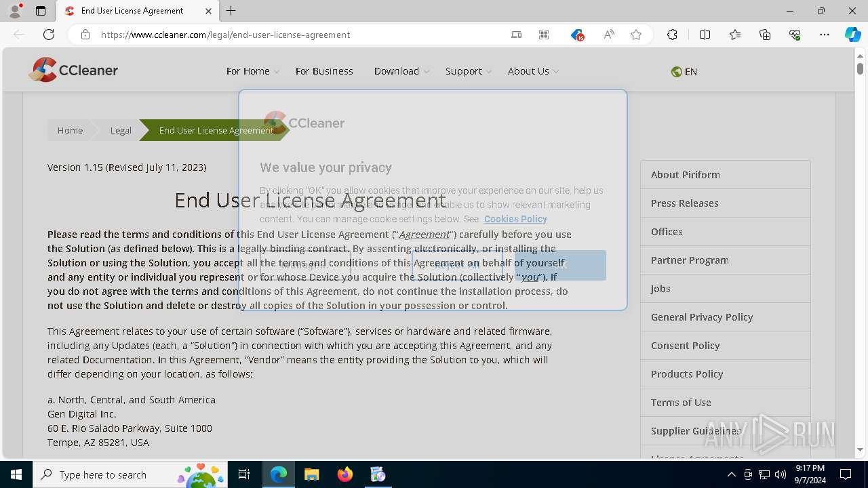The height and width of the screenshot is (488, 868).
Task: Click the Windows taskbar search box
Action: click(130, 474)
